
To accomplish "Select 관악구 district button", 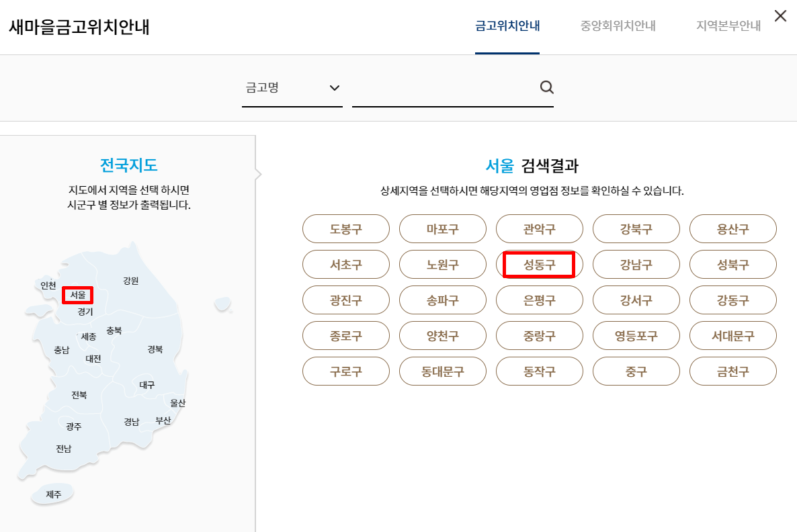I will pyautogui.click(x=540, y=228).
